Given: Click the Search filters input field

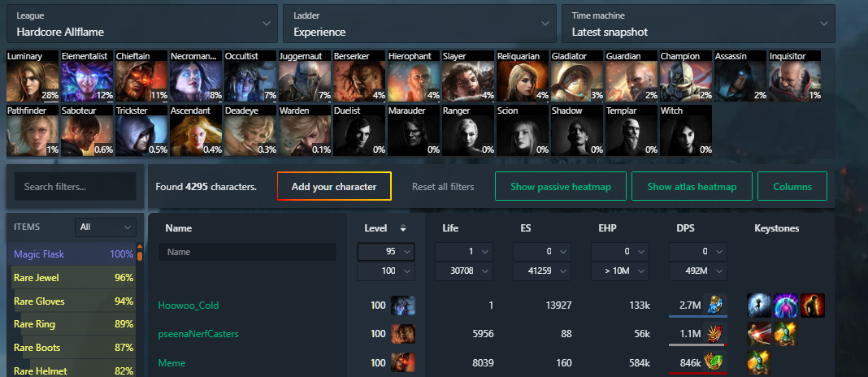Looking at the screenshot, I should (75, 187).
